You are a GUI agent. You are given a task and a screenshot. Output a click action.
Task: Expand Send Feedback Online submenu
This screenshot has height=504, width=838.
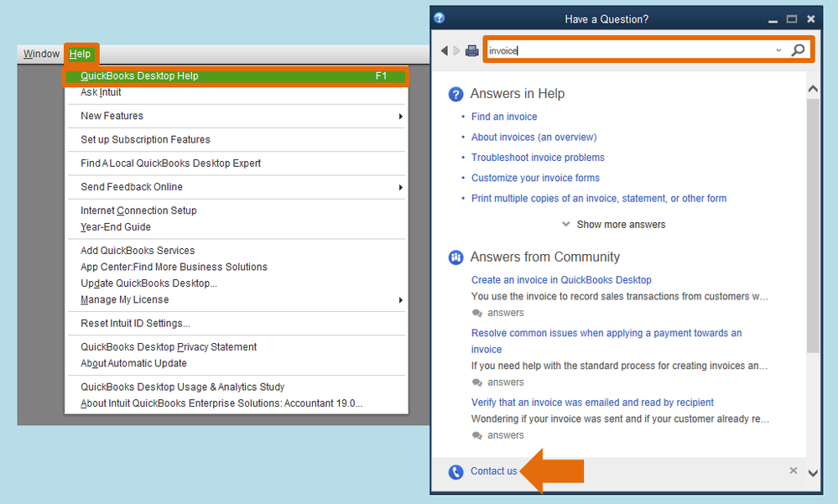pyautogui.click(x=237, y=187)
